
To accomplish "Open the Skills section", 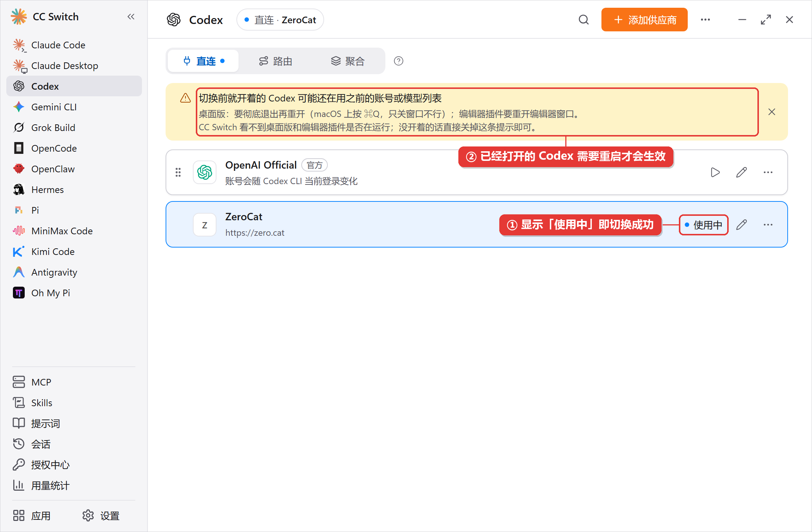I will coord(74,403).
